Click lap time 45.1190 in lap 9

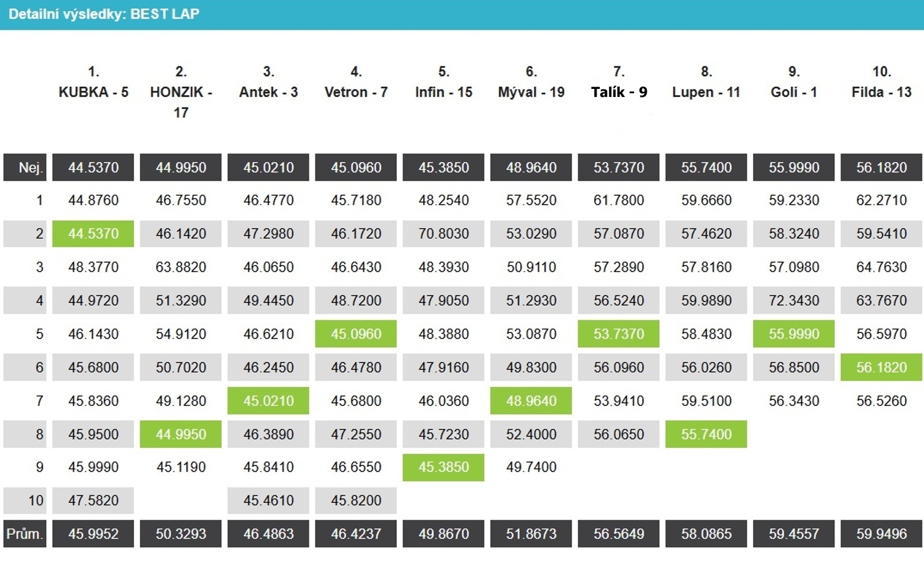click(x=181, y=467)
